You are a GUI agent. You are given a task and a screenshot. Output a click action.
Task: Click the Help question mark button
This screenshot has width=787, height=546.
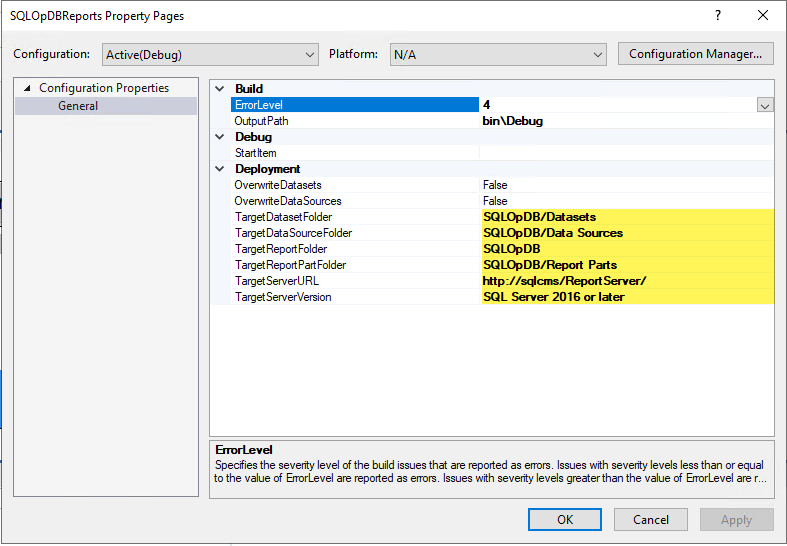click(x=717, y=16)
